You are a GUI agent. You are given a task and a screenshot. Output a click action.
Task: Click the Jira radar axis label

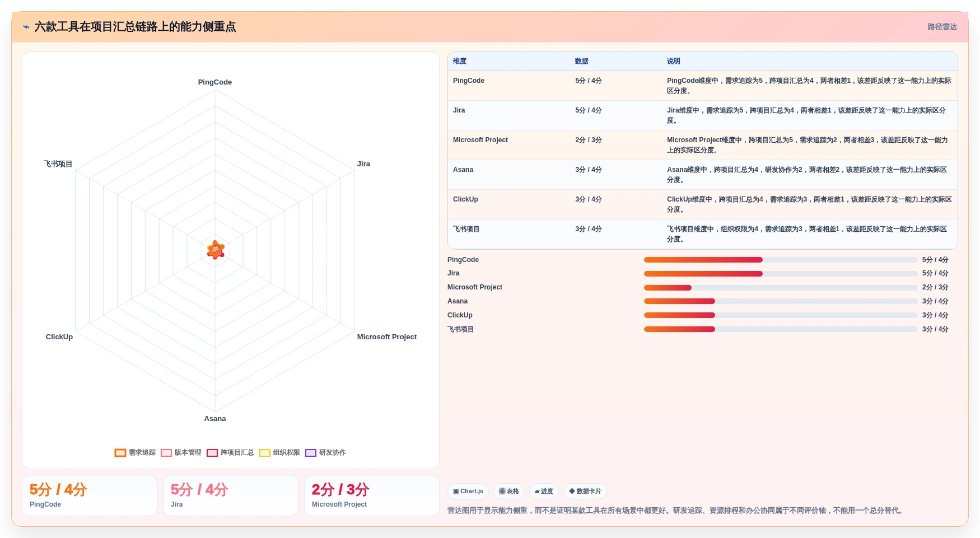click(363, 164)
